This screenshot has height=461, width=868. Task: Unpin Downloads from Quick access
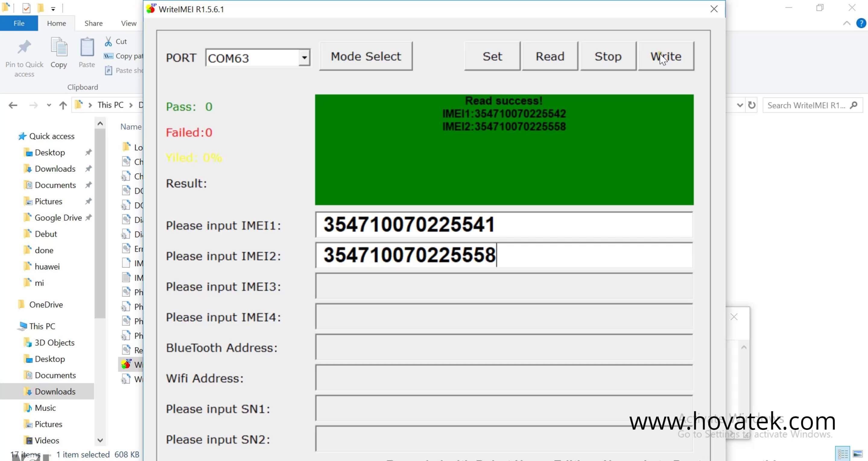pyautogui.click(x=89, y=169)
